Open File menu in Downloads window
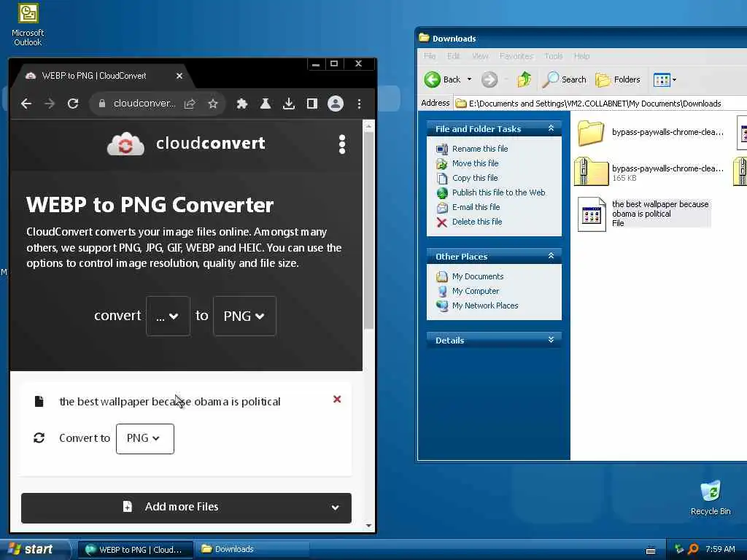This screenshot has width=747, height=560. (x=429, y=56)
